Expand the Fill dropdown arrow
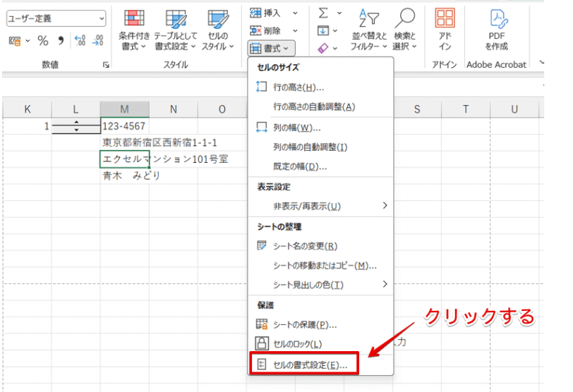 tap(335, 30)
